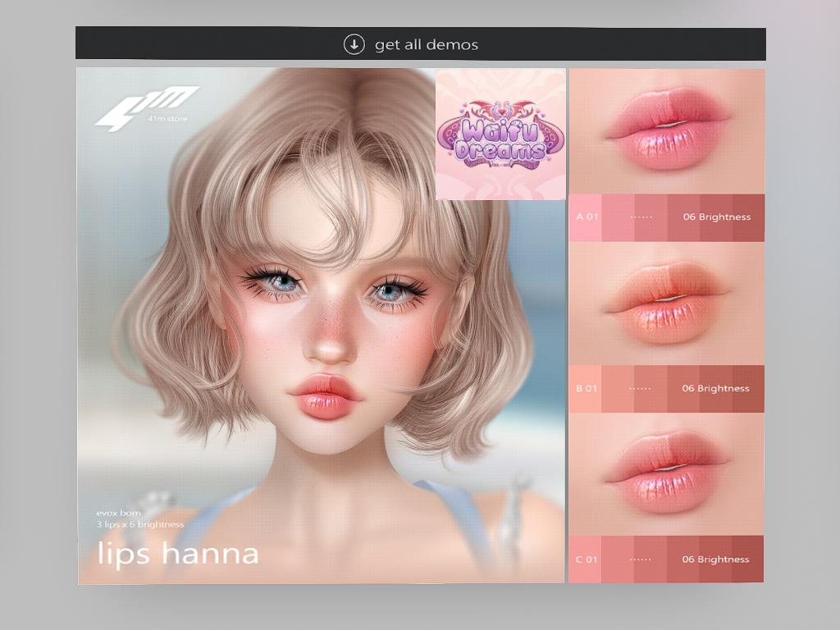The image size is (840, 630).
Task: Click the get all demos bar
Action: coord(421,43)
